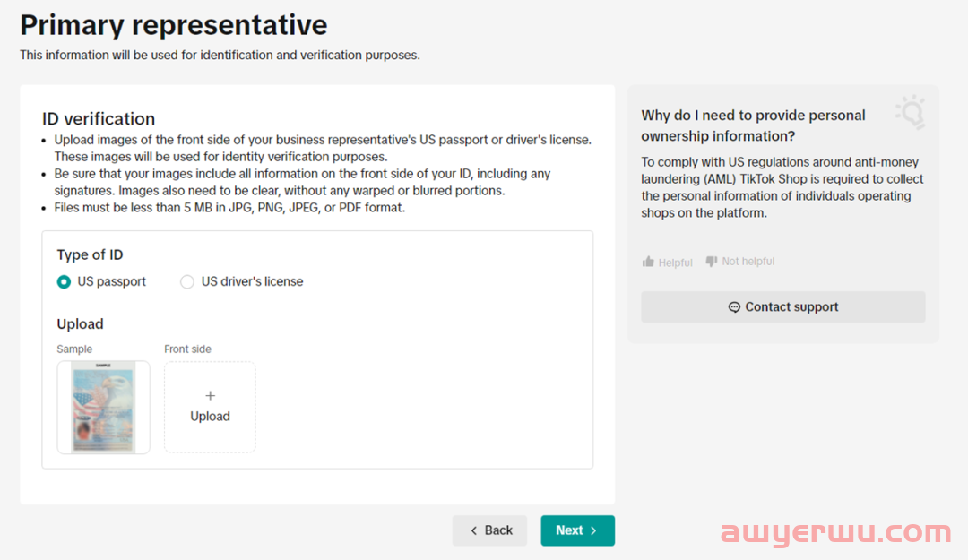Open Contact support
Screen dimensions: 968x560
tap(783, 306)
